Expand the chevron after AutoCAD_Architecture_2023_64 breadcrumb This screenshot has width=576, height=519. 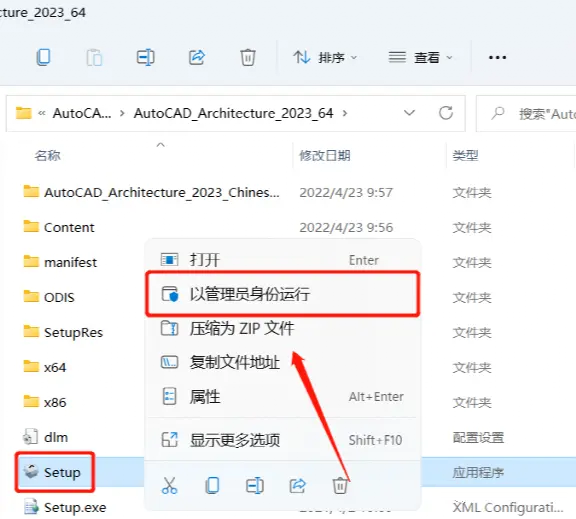pos(345,113)
